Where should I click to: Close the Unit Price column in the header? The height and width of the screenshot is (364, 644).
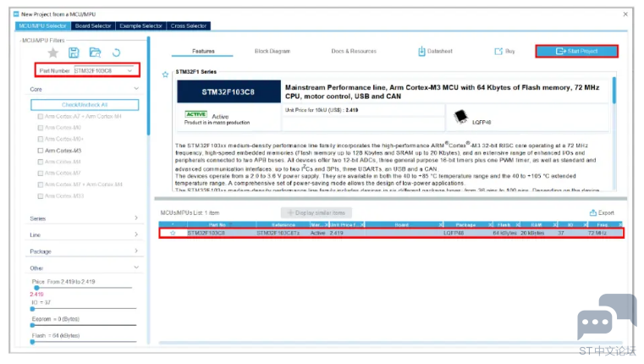click(362, 224)
